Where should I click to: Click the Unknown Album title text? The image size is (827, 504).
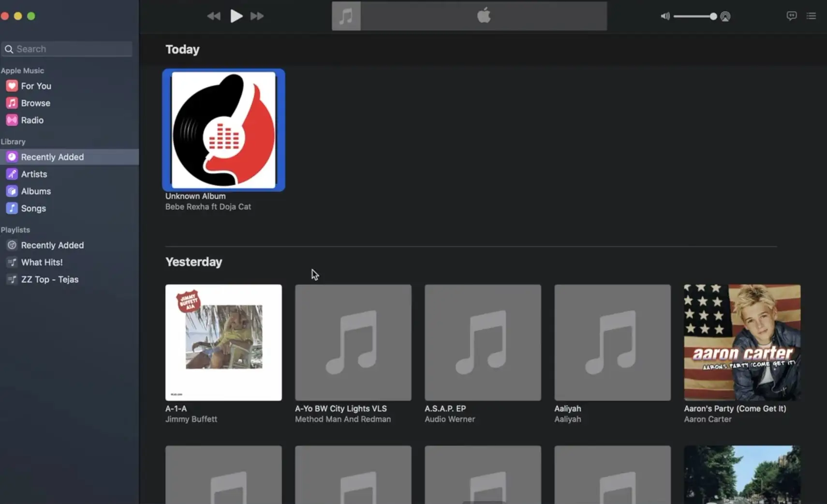click(x=195, y=196)
